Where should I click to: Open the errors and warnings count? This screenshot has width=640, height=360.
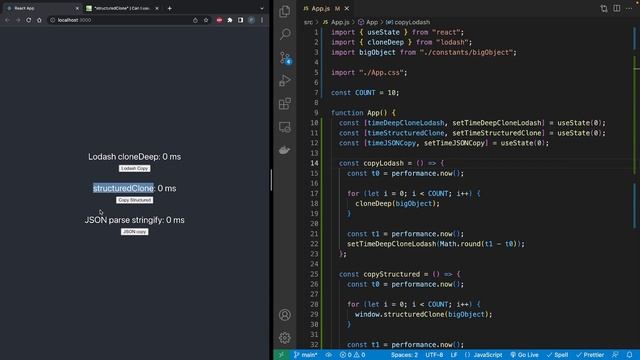352,355
